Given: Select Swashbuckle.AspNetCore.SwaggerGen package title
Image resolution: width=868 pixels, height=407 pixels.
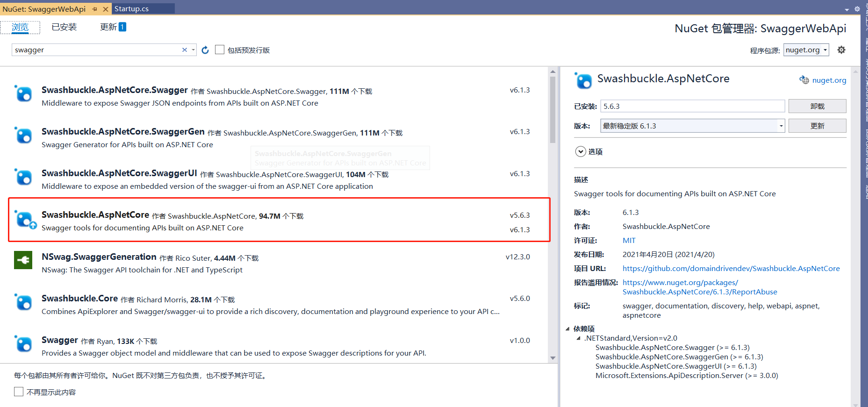Looking at the screenshot, I should [x=123, y=131].
